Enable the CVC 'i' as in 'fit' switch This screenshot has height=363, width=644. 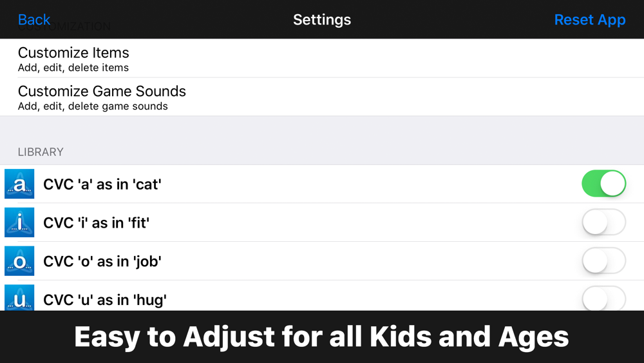pos(603,222)
